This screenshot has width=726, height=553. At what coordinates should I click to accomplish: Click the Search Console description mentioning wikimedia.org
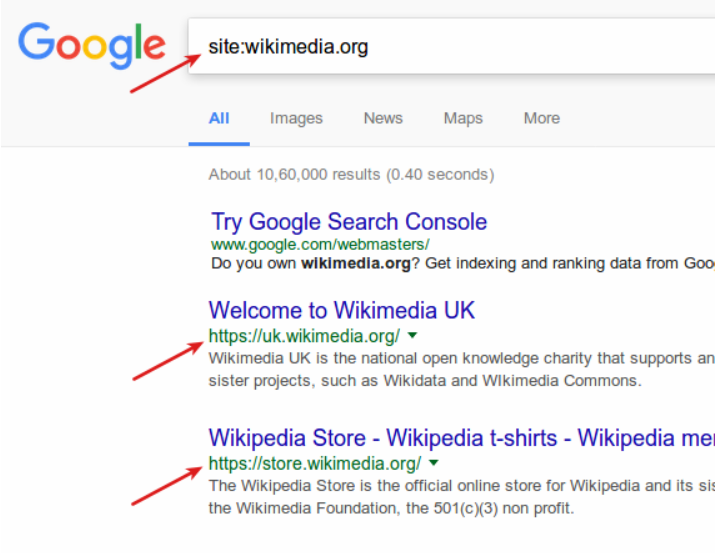coord(463,263)
